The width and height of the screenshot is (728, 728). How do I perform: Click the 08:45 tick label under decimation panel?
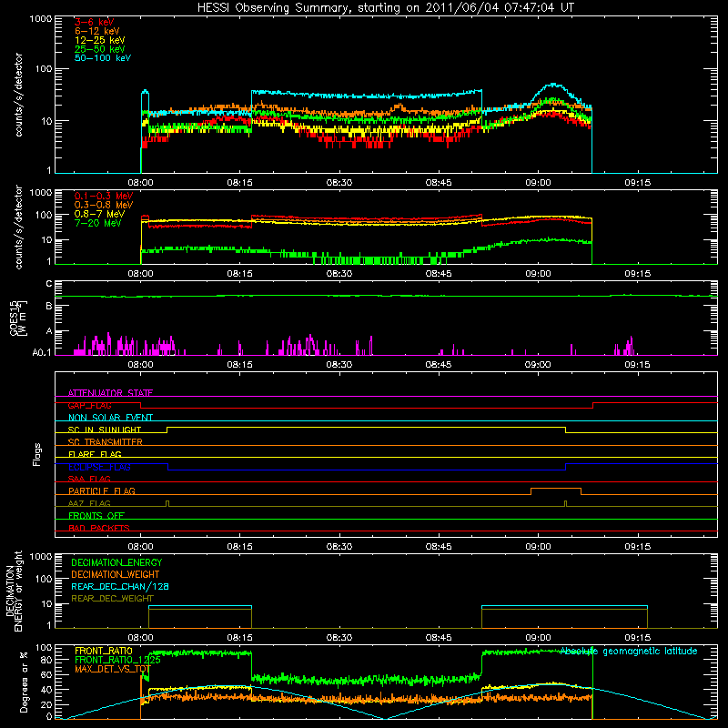(439, 638)
